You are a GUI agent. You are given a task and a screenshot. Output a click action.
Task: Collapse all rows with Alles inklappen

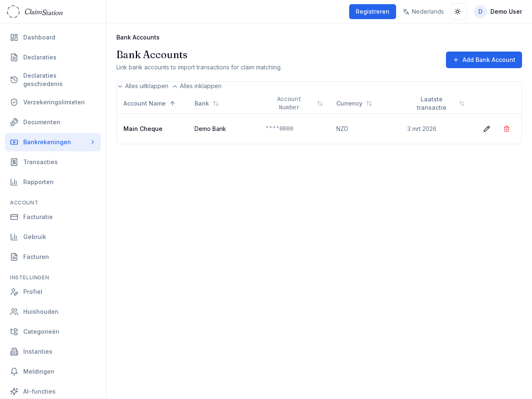tap(197, 86)
